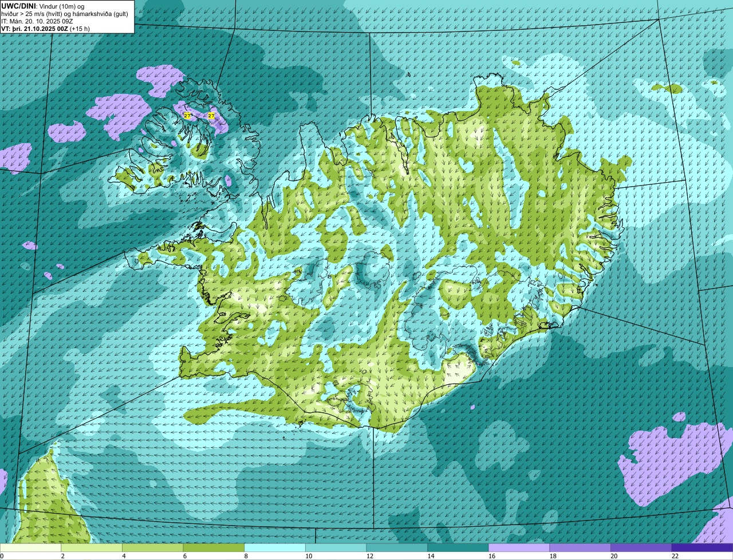
Task: Click the "6" label on the color scale
Action: (x=185, y=556)
